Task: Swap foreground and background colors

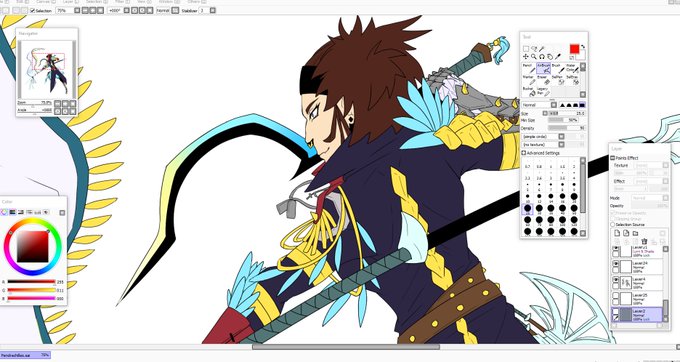Action: tap(583, 46)
